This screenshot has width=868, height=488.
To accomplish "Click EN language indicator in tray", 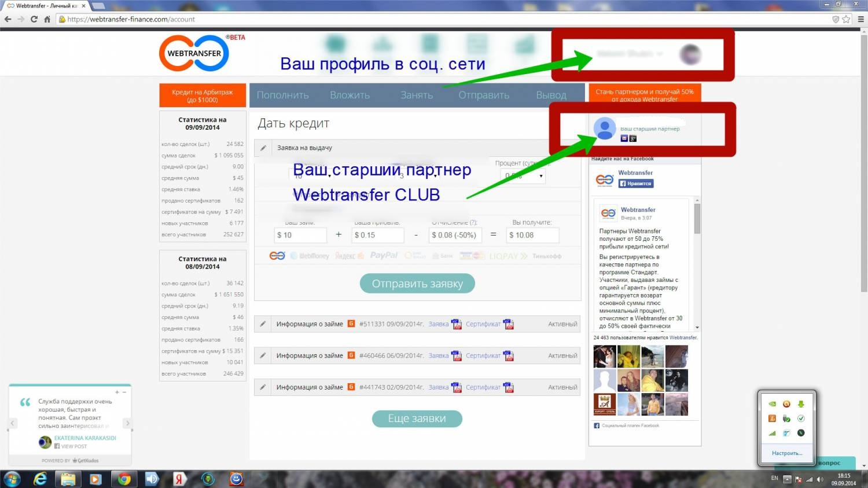I will [774, 478].
